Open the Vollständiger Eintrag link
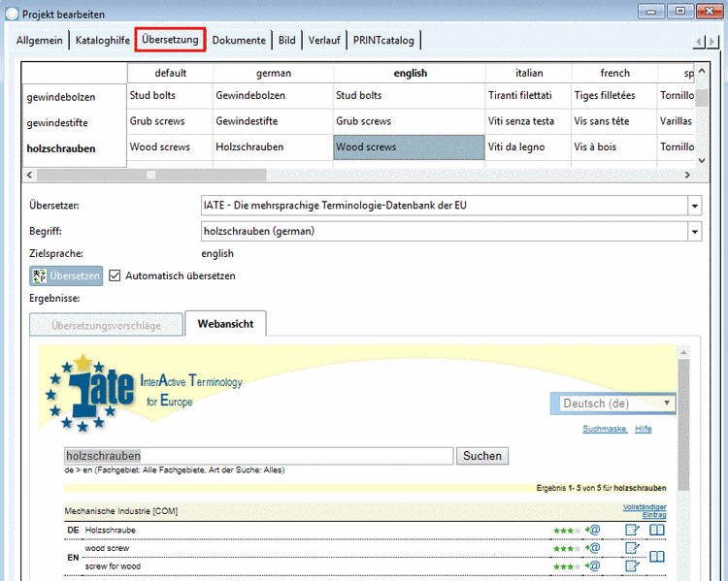 pyautogui.click(x=645, y=511)
